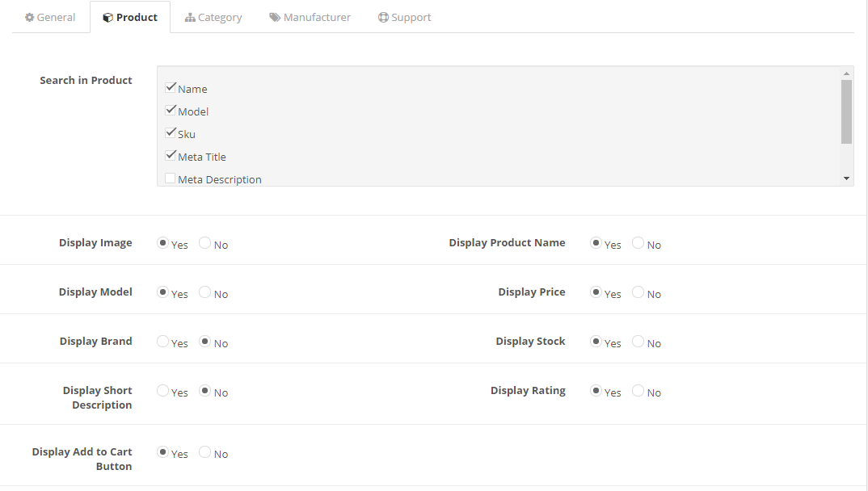Screen dimensions: 868x491
Task: Switch to the Manufacturer tab
Action: tap(310, 17)
